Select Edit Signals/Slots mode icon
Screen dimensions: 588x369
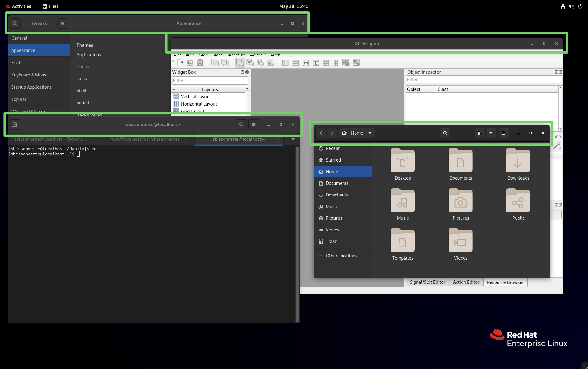pos(250,63)
